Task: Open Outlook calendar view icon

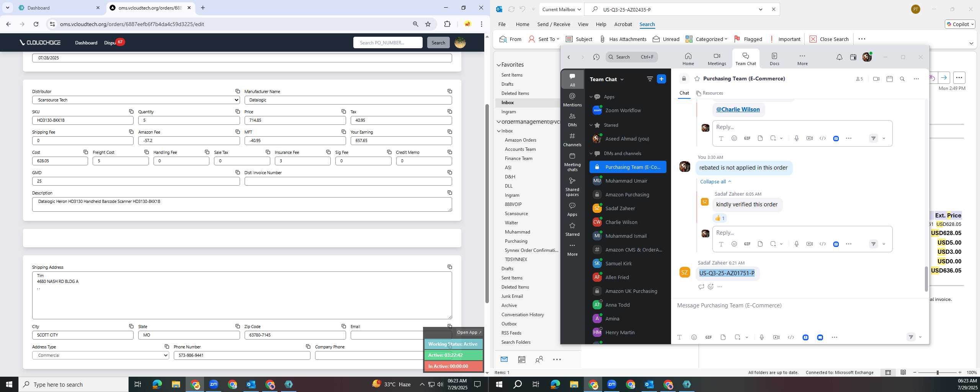Action: [x=521, y=359]
